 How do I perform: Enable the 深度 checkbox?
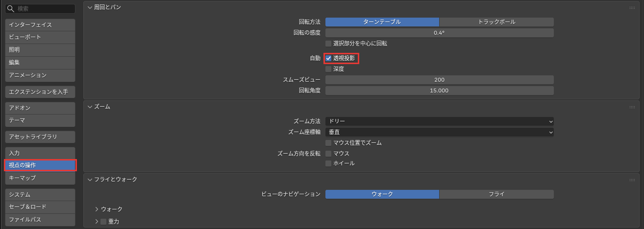(x=328, y=69)
